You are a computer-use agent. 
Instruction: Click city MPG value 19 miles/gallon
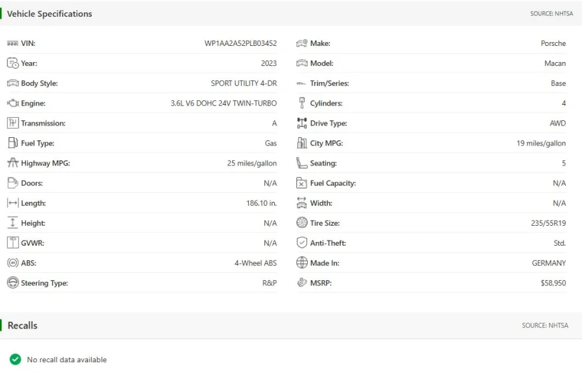pos(541,144)
